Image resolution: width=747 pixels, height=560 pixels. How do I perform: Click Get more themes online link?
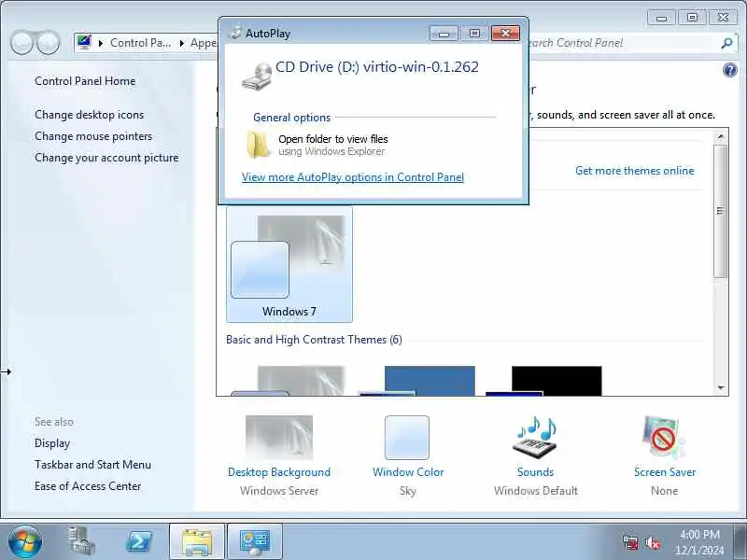[635, 171]
